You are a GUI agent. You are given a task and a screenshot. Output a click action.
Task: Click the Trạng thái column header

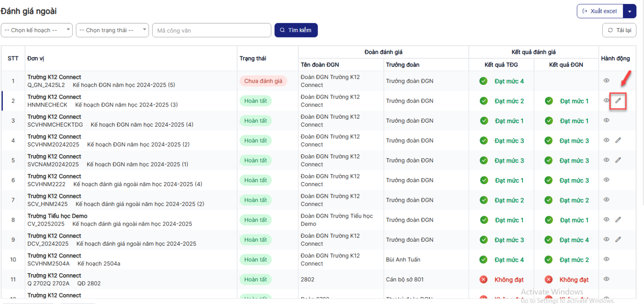pos(253,58)
